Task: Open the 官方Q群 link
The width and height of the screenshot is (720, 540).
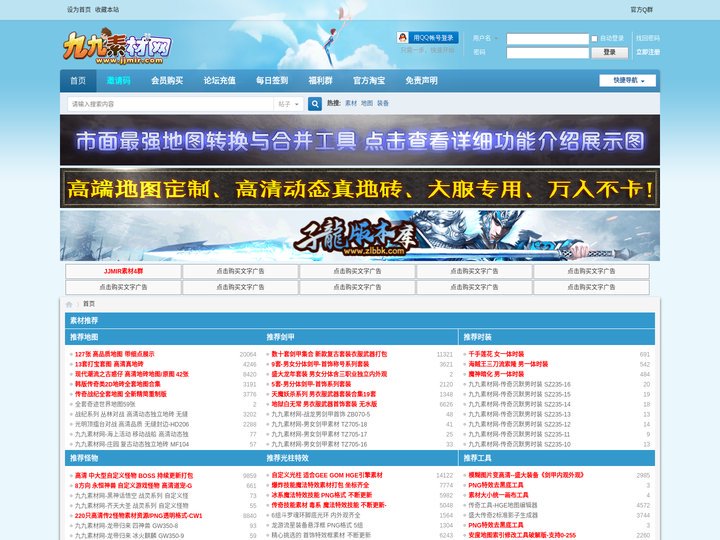Action: pos(641,9)
